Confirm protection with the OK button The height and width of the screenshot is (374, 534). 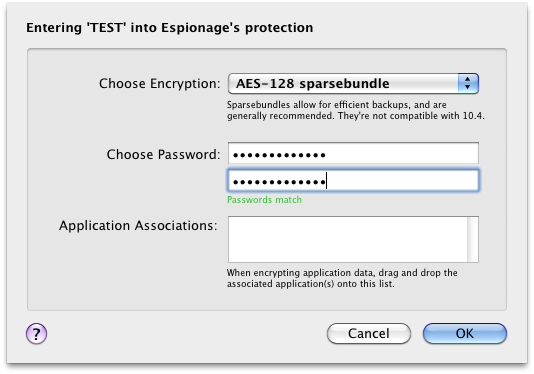(x=465, y=333)
